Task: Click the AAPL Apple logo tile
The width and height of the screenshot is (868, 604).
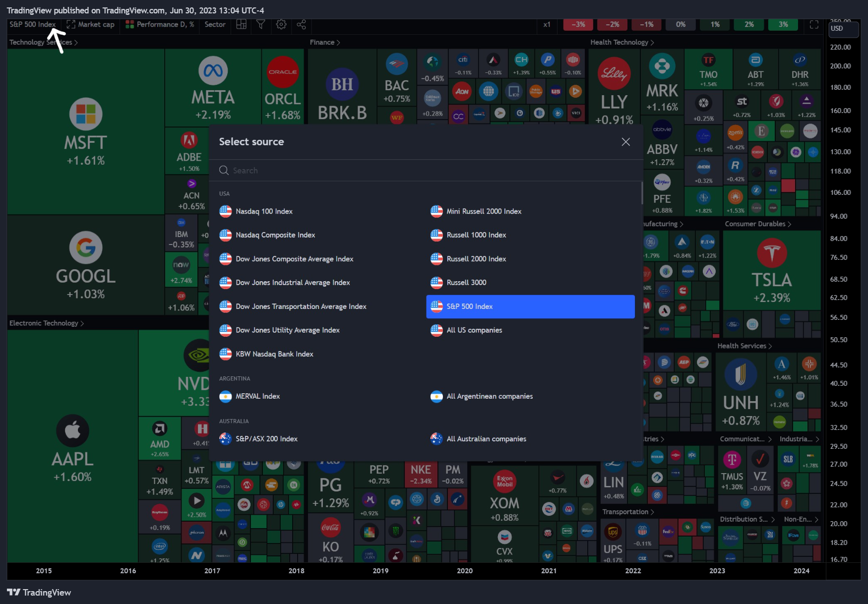Action: point(72,430)
